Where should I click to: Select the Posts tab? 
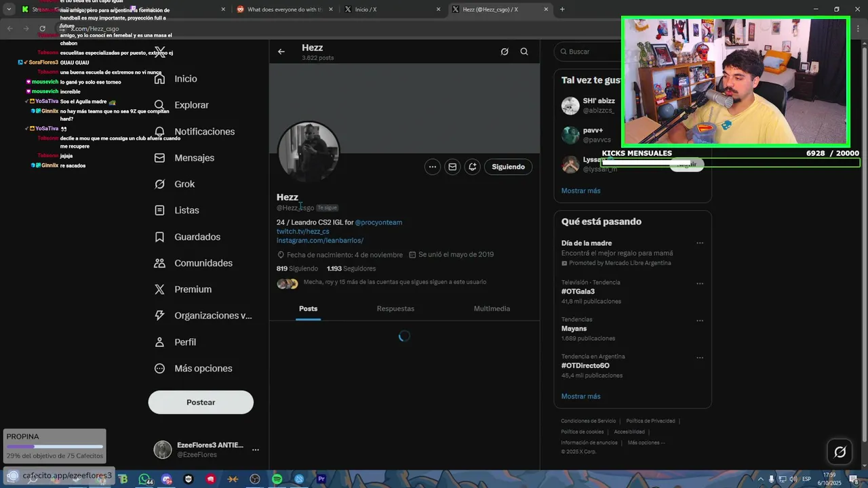pos(309,308)
